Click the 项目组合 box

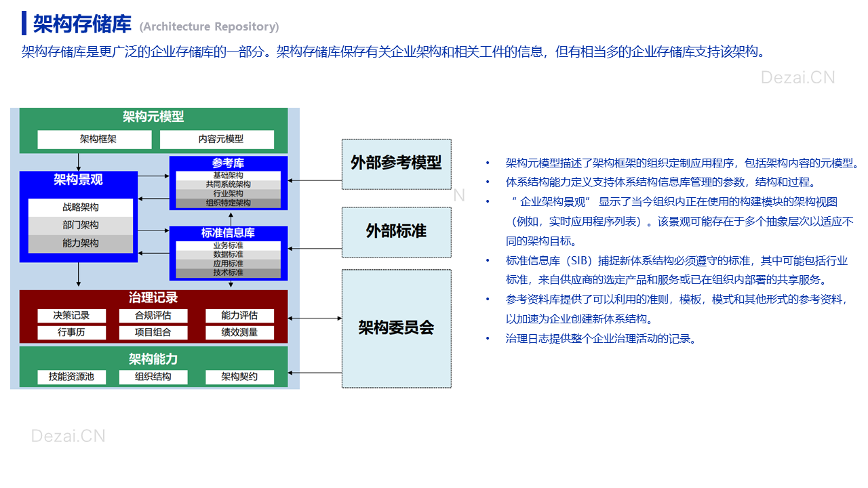tap(153, 333)
